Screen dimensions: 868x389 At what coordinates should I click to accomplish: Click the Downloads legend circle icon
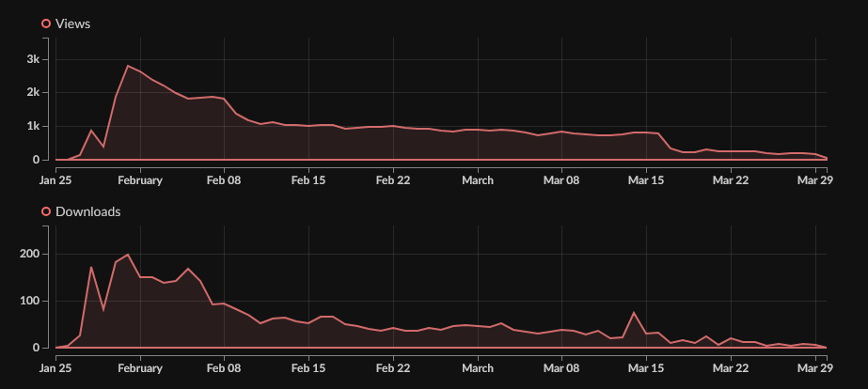click(x=46, y=212)
